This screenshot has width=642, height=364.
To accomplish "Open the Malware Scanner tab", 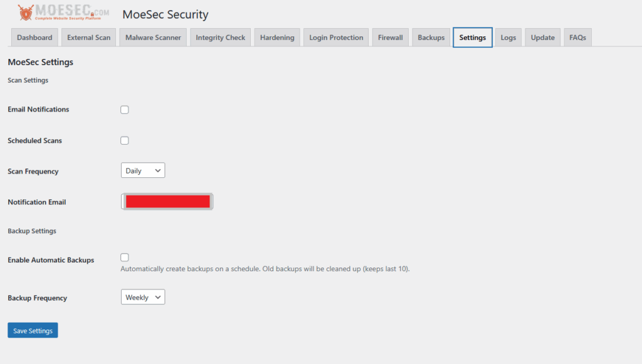I will click(153, 37).
